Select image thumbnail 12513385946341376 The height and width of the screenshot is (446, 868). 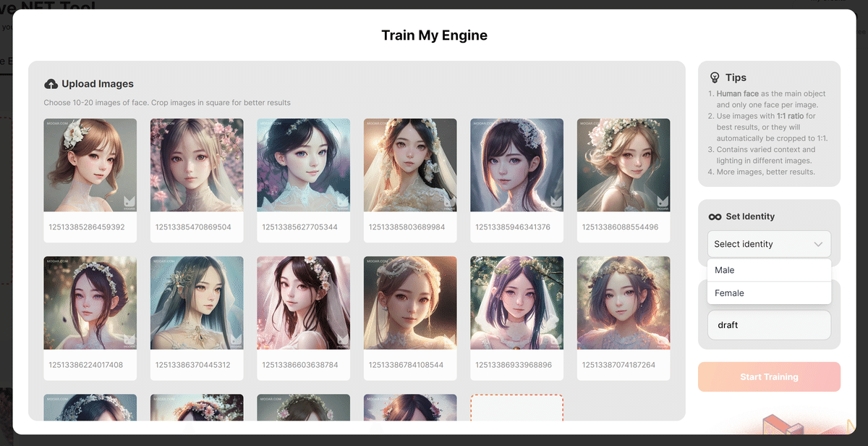click(x=516, y=165)
